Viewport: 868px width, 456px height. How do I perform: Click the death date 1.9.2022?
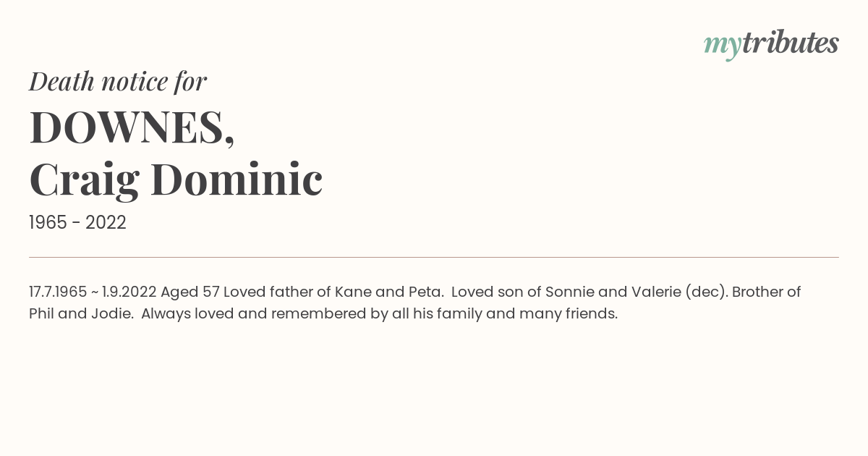[129, 292]
